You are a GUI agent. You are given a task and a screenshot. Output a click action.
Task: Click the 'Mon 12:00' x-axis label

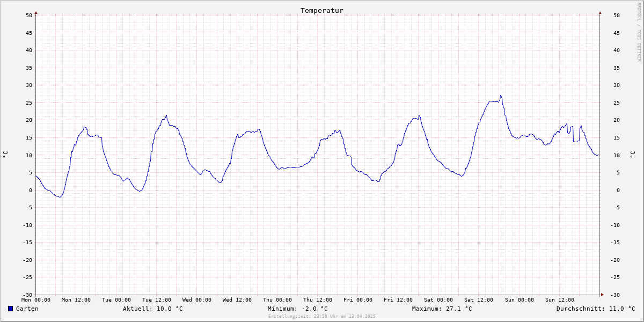(76, 300)
